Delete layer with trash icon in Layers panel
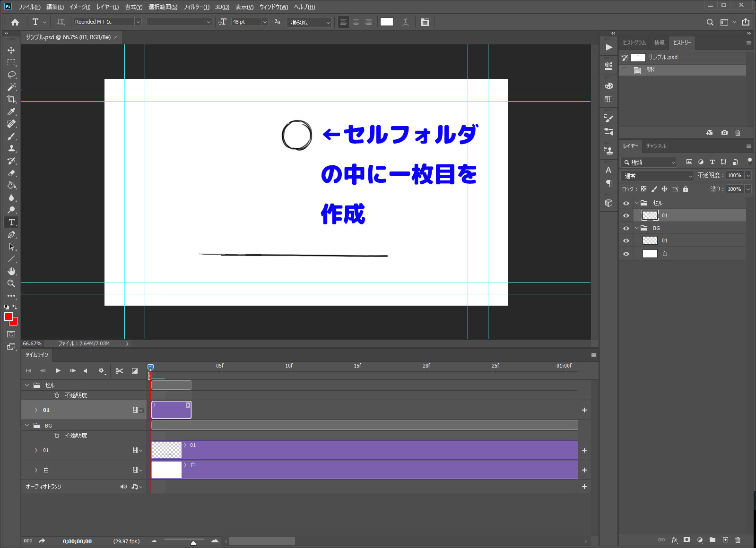Viewport: 756px width, 548px height. 738,539
